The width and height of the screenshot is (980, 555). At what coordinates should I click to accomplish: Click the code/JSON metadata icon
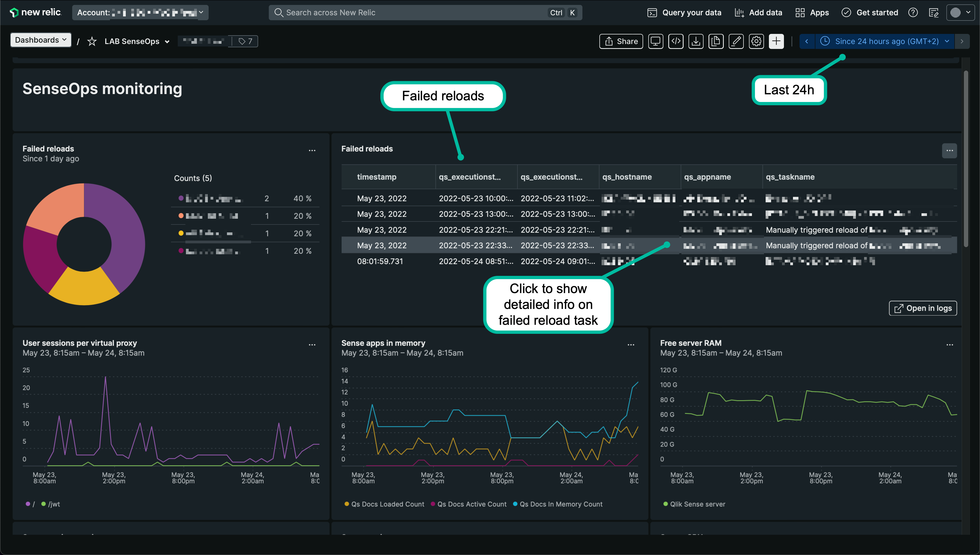pos(675,41)
